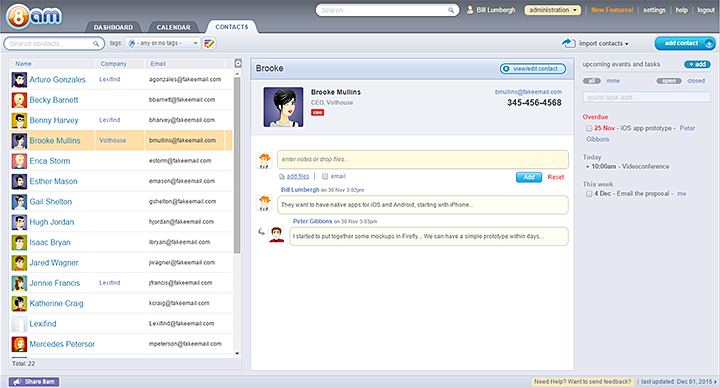The width and height of the screenshot is (720, 388).
Task: Click Isaac Bryan avatar icon
Action: click(x=19, y=242)
